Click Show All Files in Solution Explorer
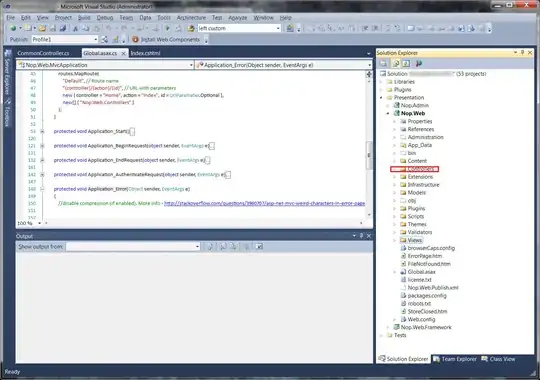The image size is (540, 380). tap(396, 63)
